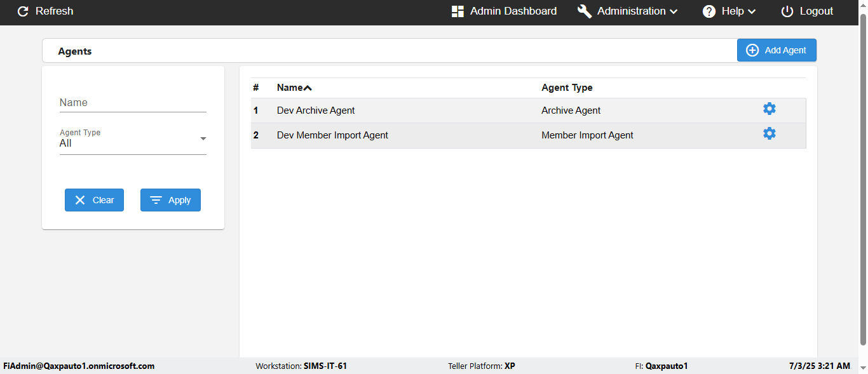Sort agents by Name column header
The height and width of the screenshot is (374, 868).
click(x=289, y=88)
